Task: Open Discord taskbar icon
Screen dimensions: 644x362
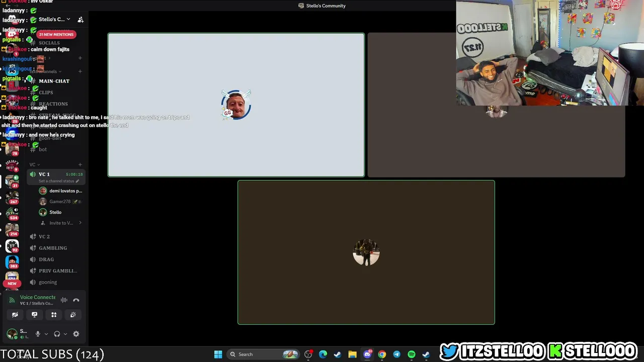Action: (x=367, y=354)
